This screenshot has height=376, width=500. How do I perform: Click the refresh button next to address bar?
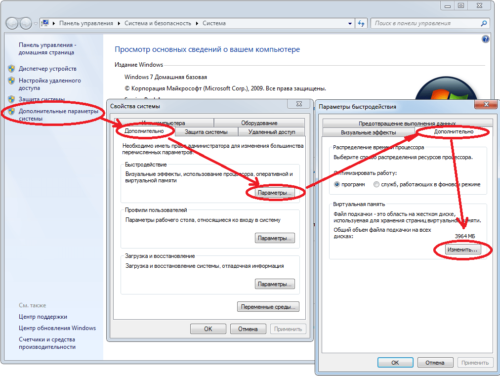[361, 23]
